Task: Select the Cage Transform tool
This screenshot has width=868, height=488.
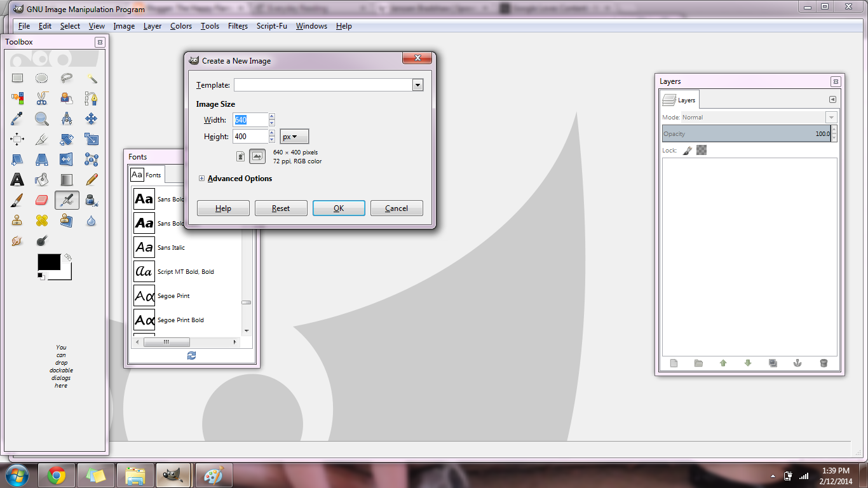Action: coord(92,159)
